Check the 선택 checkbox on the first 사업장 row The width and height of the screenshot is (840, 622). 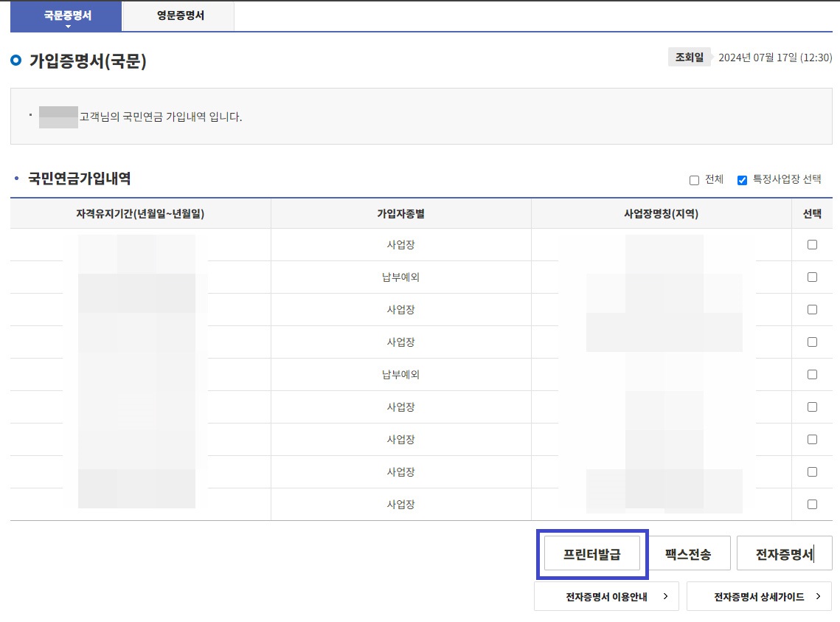[x=812, y=244]
